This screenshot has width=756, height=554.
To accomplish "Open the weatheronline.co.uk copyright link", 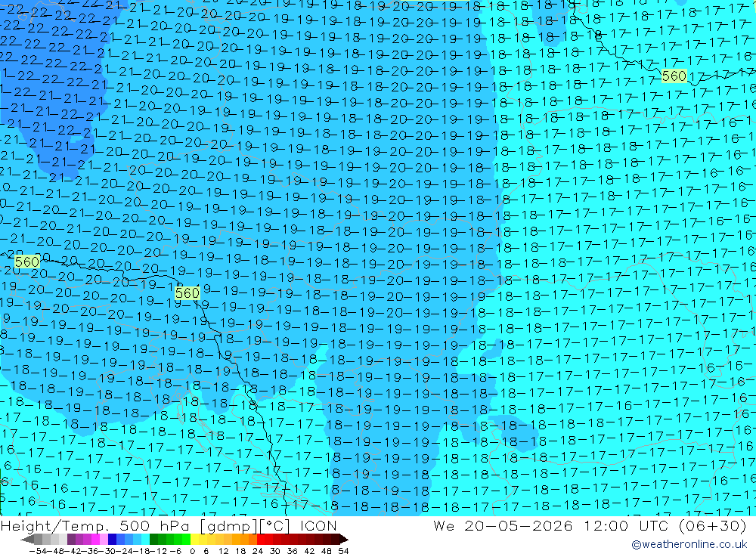I will [689, 544].
